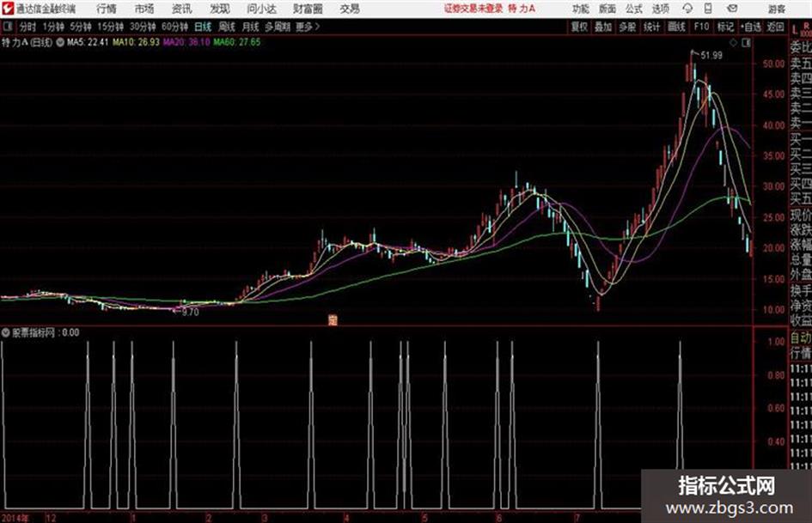This screenshot has width=812, height=523.
Task: Click the 返回 back button
Action: click(775, 27)
